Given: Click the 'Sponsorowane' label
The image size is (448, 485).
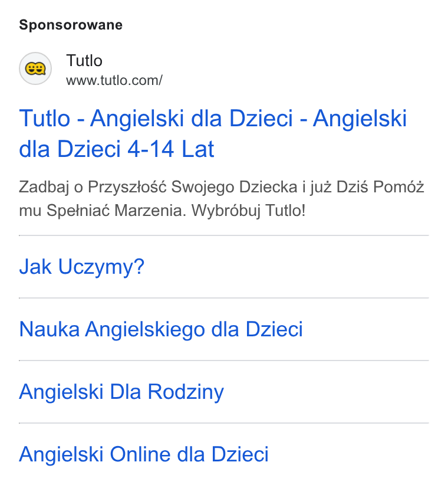Looking at the screenshot, I should coord(71,25).
